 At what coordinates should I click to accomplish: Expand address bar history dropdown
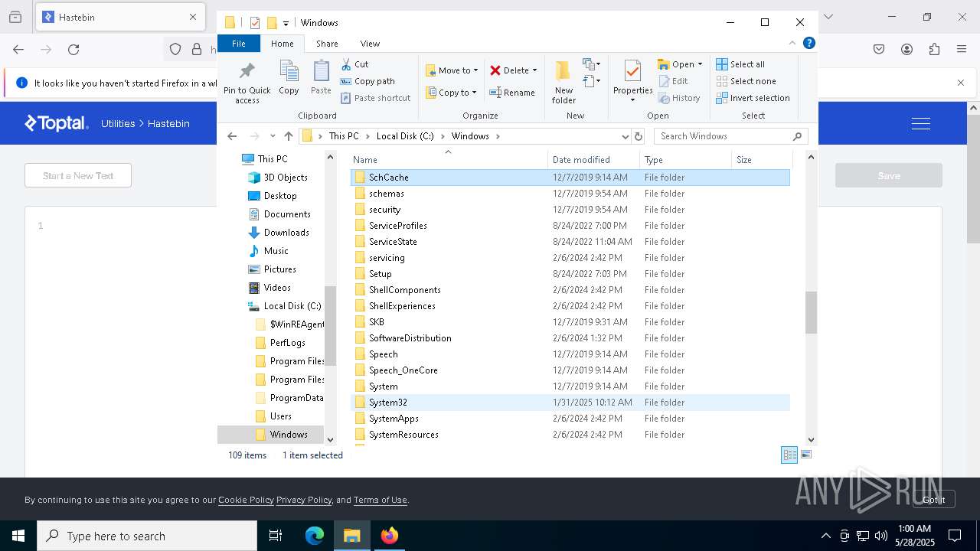point(626,136)
